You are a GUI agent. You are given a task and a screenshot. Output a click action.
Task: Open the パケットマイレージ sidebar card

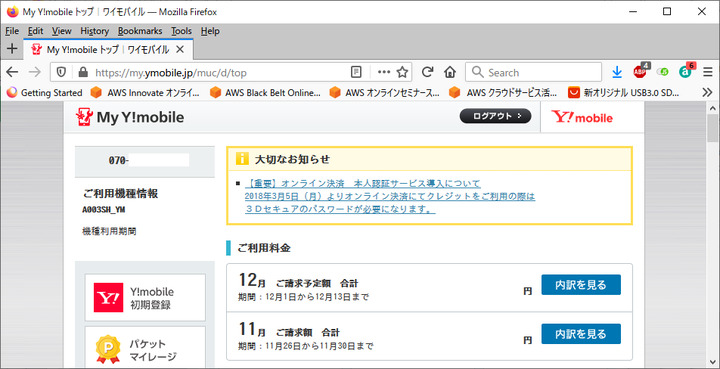coord(145,347)
